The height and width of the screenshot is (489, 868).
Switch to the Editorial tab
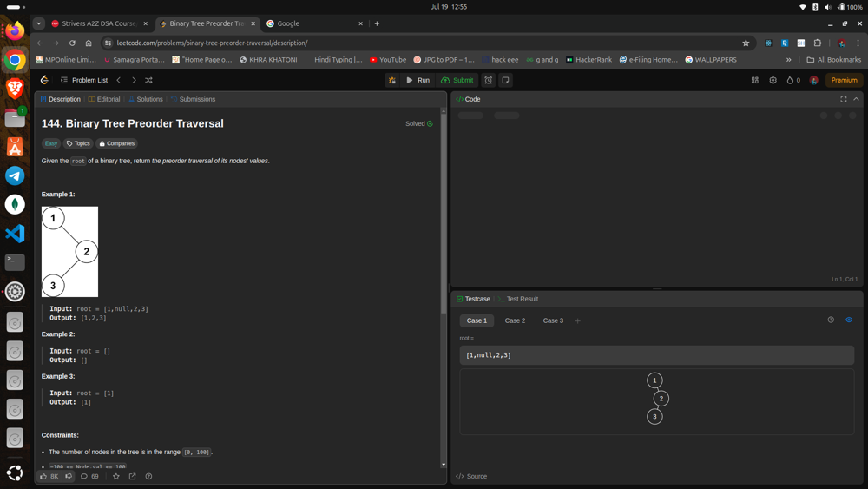[104, 99]
